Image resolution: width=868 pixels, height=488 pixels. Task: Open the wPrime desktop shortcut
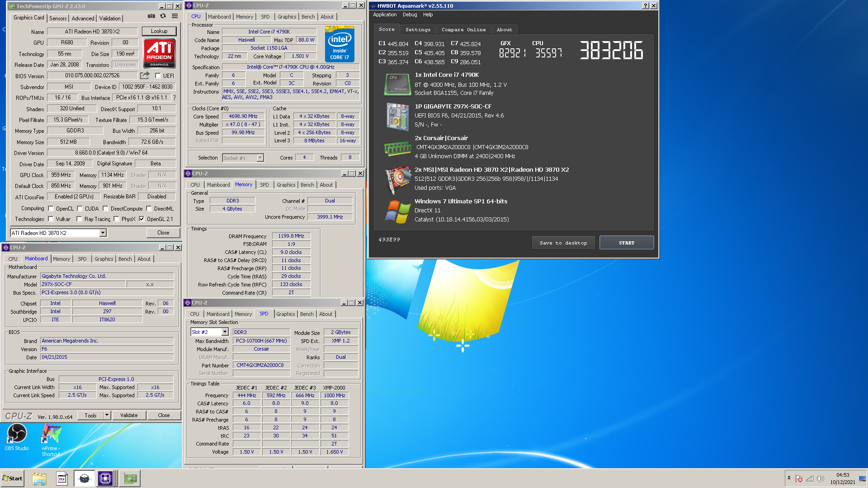coord(51,441)
